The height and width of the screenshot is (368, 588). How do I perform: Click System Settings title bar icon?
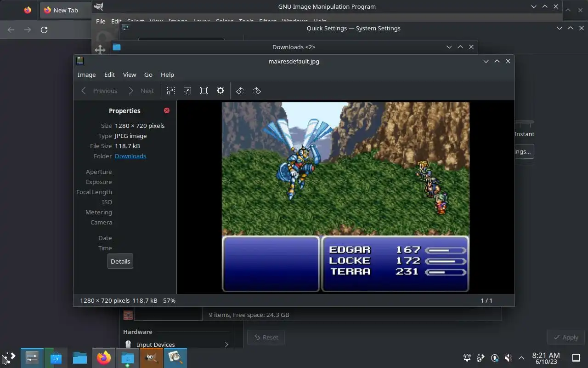125,28
